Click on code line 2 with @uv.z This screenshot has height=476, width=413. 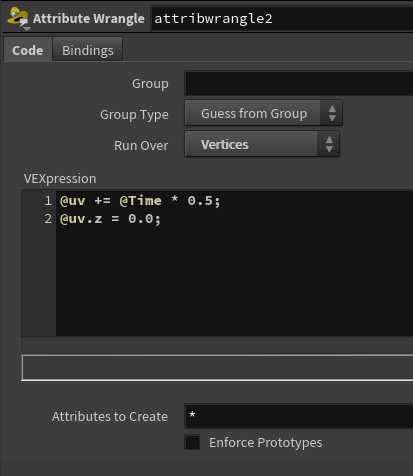[x=110, y=219]
